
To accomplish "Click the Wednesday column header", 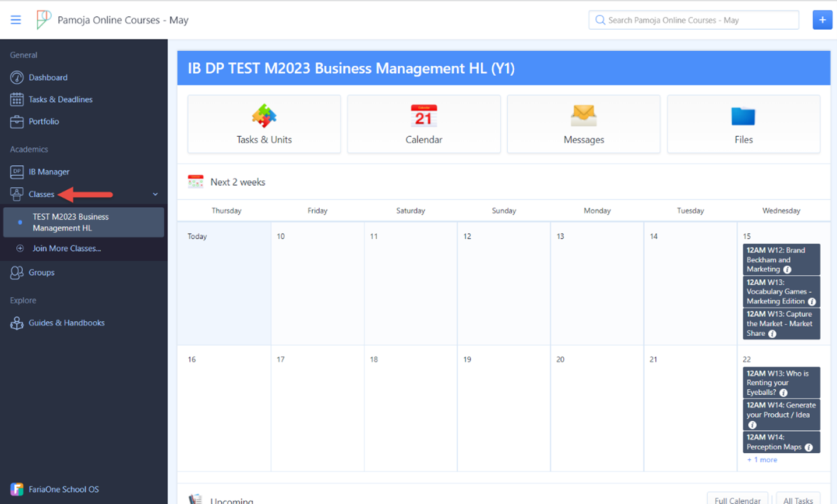I will point(781,211).
